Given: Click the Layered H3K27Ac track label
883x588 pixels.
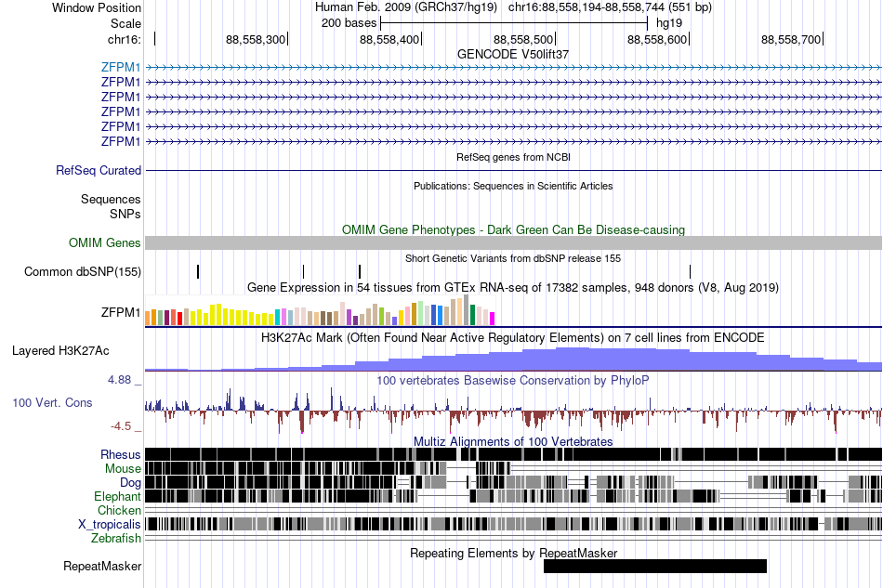Looking at the screenshot, I should click(60, 350).
